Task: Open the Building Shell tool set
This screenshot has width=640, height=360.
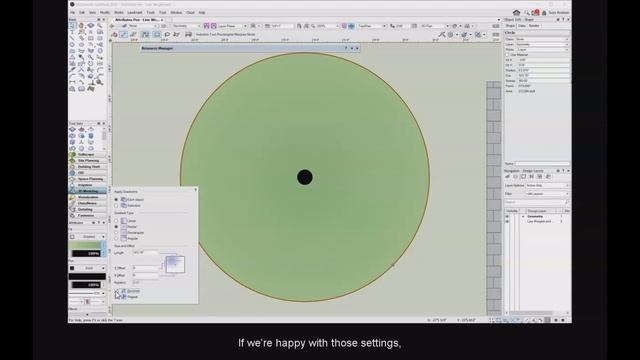Action: tap(88, 167)
